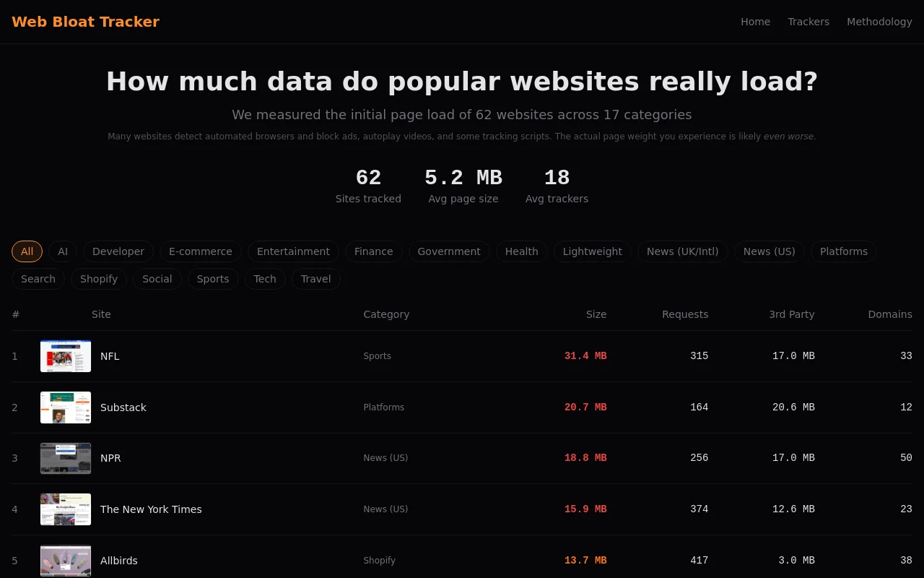The height and width of the screenshot is (578, 924).
Task: Open The New York Times entry
Action: click(151, 509)
